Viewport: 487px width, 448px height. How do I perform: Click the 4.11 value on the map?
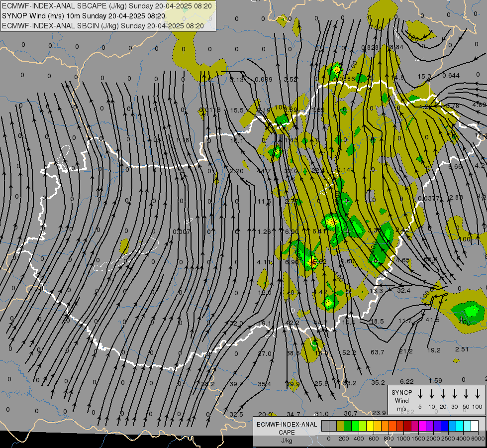pyautogui.click(x=264, y=262)
